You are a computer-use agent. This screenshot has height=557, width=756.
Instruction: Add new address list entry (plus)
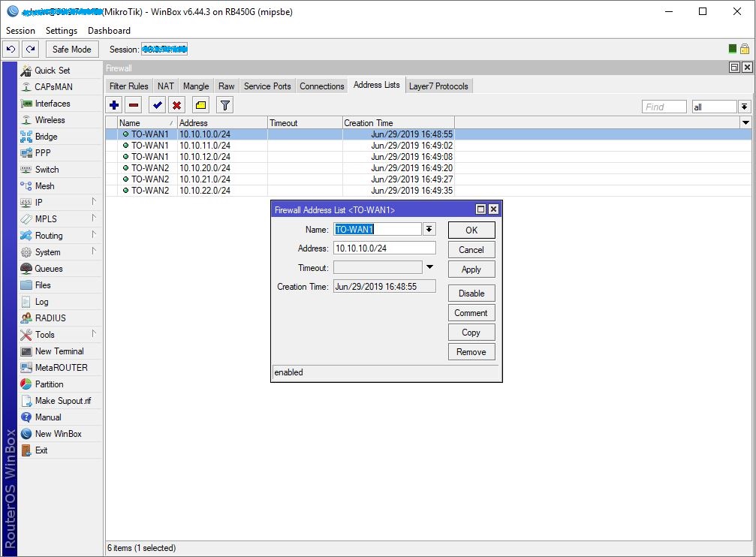[x=114, y=104]
